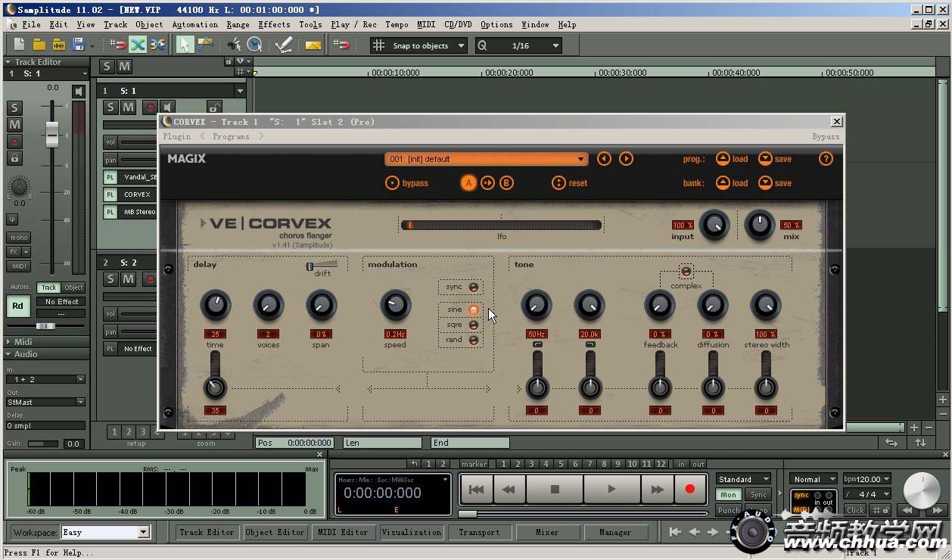
Task: Click the yellow envelope tool icon
Action: (313, 45)
